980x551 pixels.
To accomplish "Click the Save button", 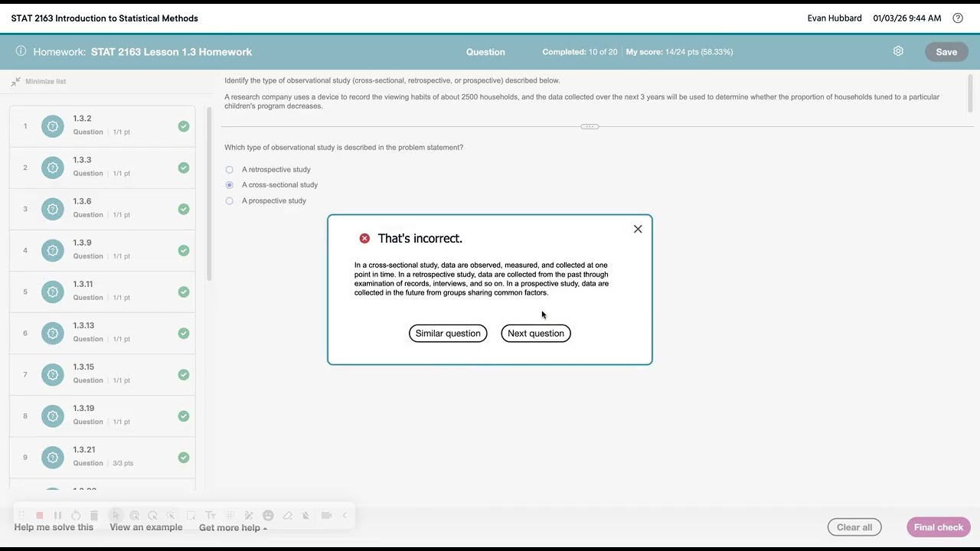I will (x=946, y=51).
